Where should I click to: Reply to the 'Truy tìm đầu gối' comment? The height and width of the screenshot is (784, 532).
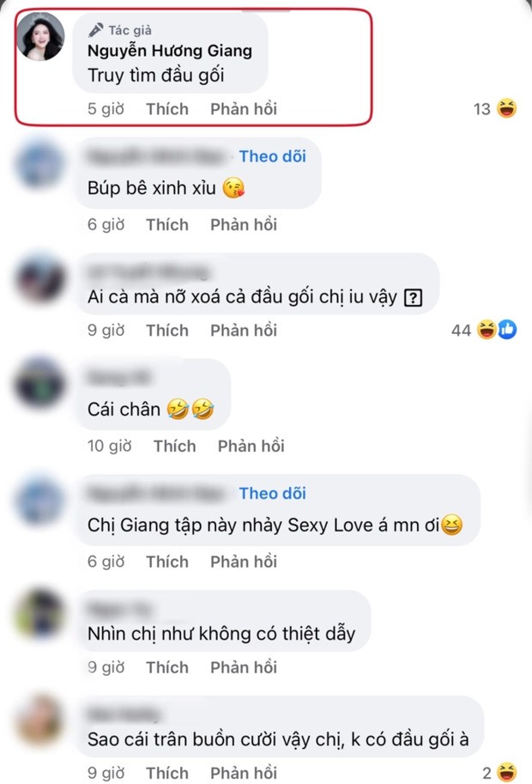(x=244, y=109)
